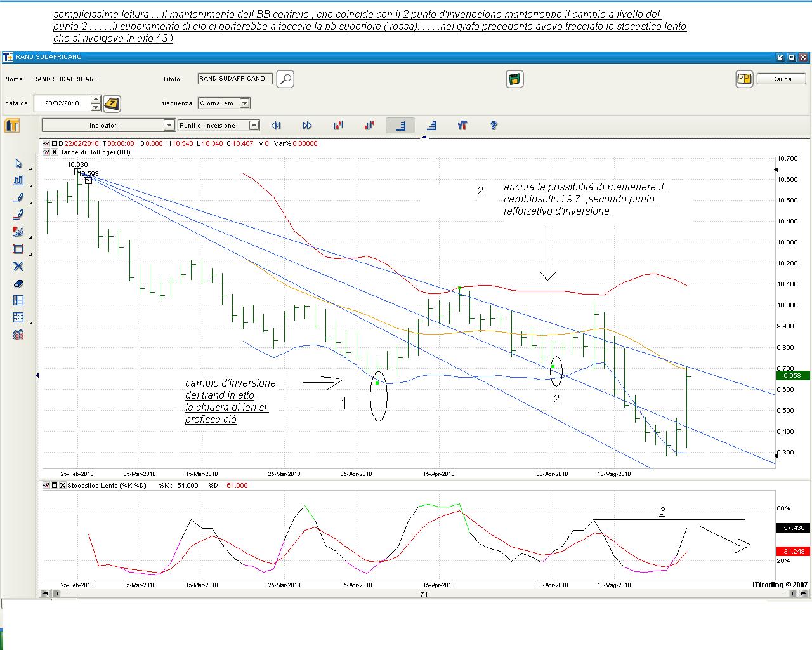Click the T+ application icon in the title bar
The width and height of the screenshot is (812, 650).
(x=8, y=57)
